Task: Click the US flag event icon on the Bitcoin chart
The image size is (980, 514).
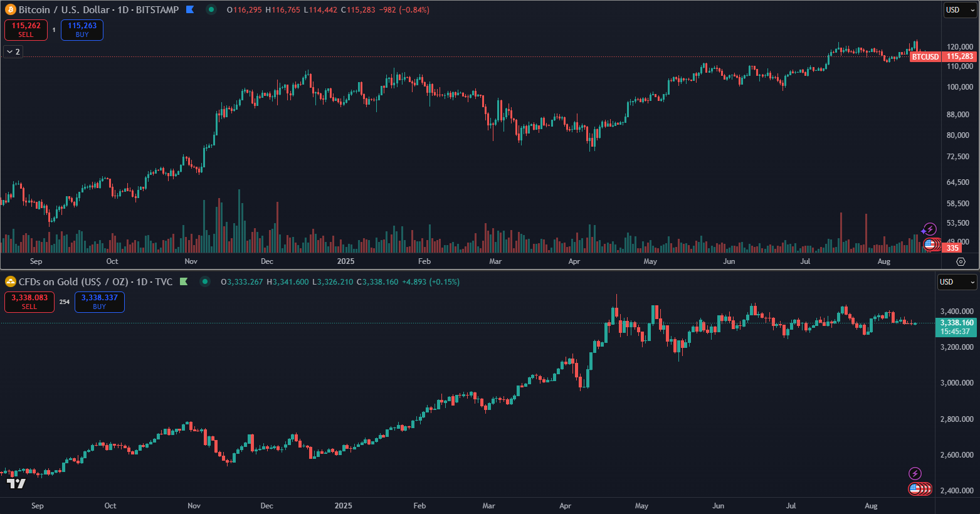Action: pyautogui.click(x=929, y=244)
